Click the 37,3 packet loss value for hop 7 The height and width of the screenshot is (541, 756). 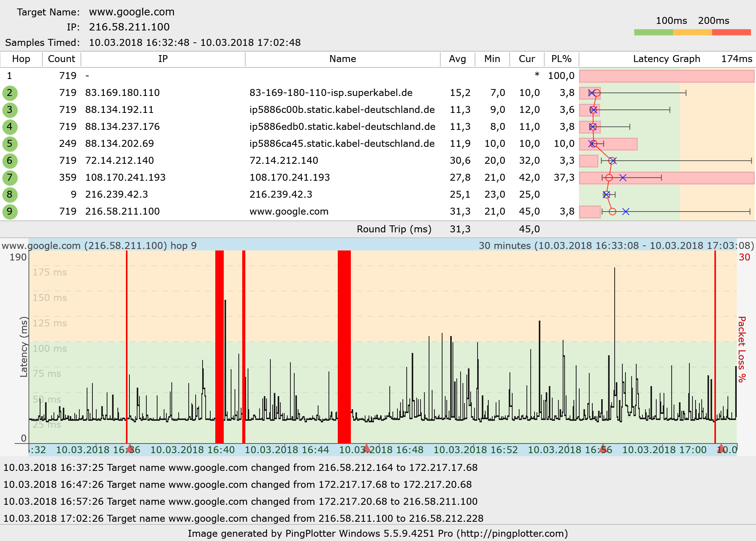[564, 178]
